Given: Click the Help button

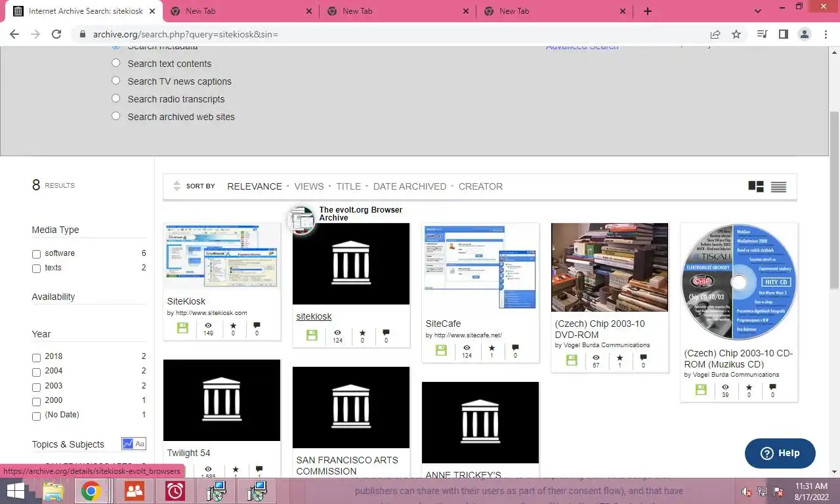Looking at the screenshot, I should coord(780,453).
